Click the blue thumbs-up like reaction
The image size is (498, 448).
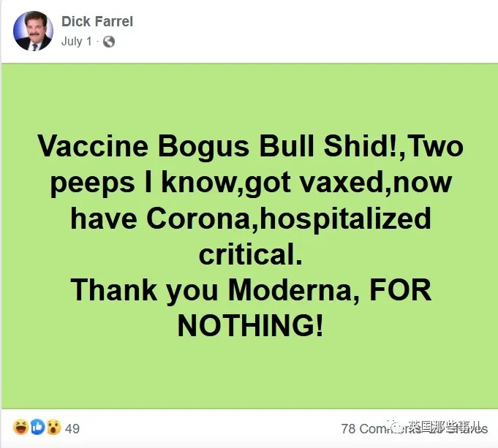(x=37, y=428)
